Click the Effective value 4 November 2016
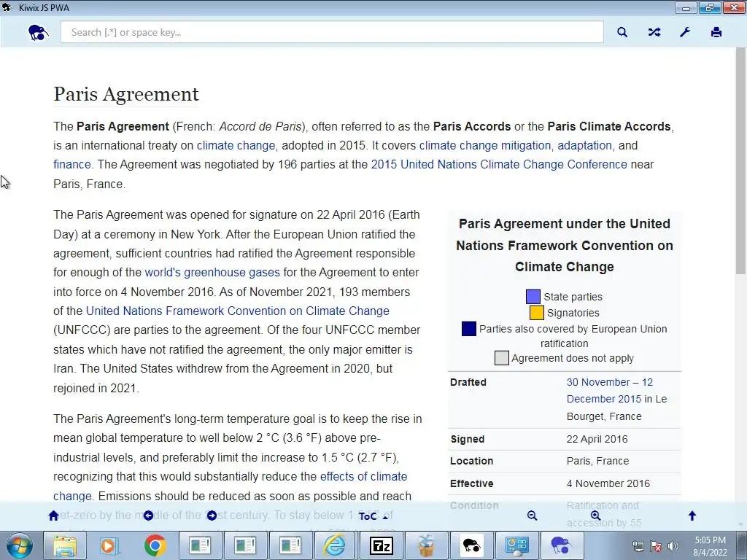The width and height of the screenshot is (747, 560). click(608, 483)
